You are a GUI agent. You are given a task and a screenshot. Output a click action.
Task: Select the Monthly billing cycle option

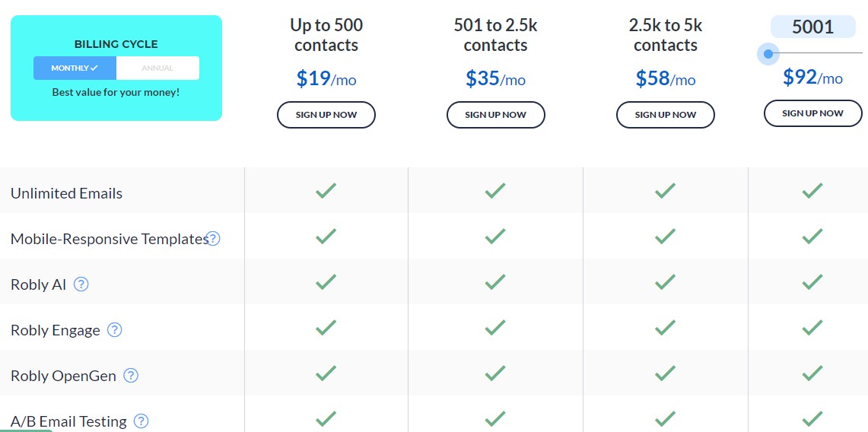coord(75,68)
